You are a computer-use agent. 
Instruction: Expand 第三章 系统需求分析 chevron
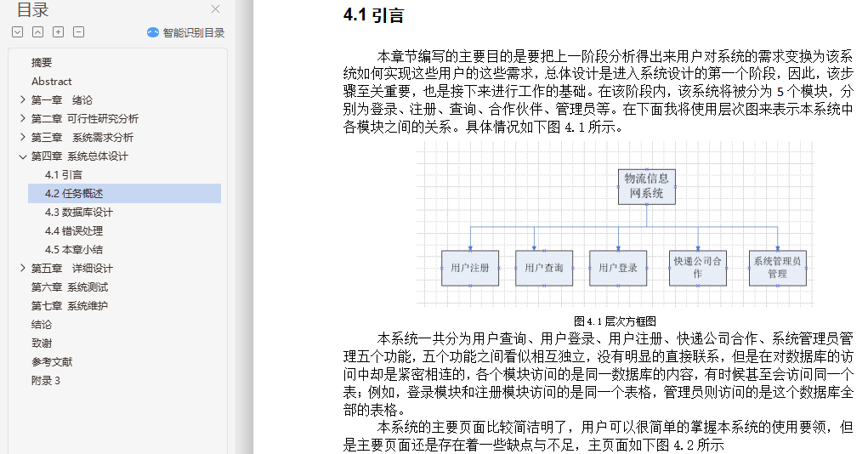22,137
